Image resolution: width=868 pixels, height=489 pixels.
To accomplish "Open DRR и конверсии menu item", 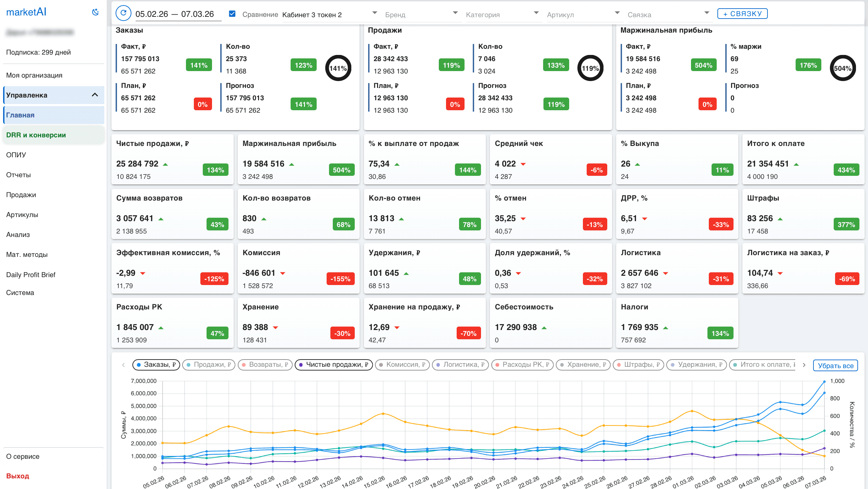I will click(36, 135).
